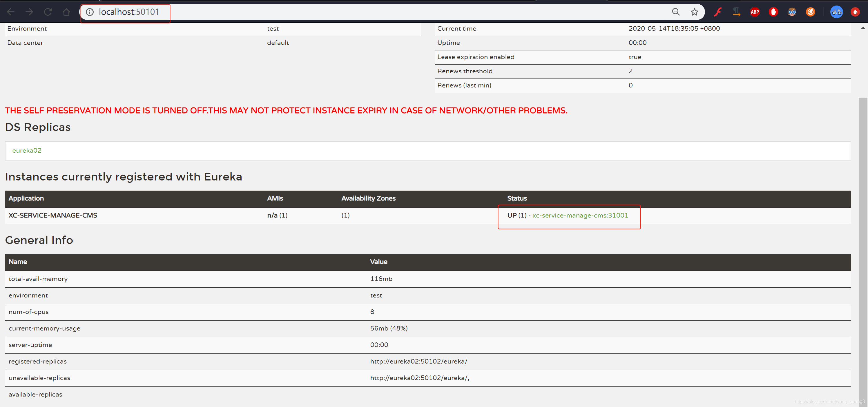Viewport: 868px width, 407px height.
Task: Click the red stop-hand extension icon
Action: 773,12
